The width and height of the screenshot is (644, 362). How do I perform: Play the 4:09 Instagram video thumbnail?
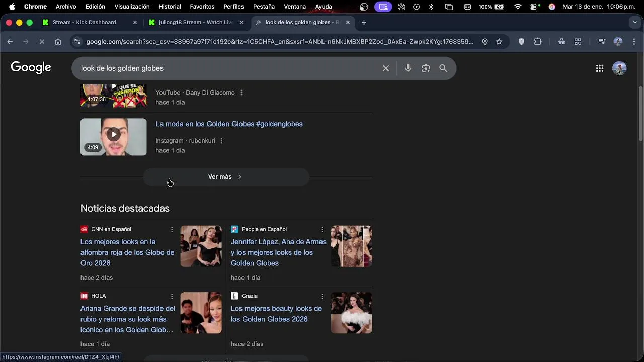point(114,137)
